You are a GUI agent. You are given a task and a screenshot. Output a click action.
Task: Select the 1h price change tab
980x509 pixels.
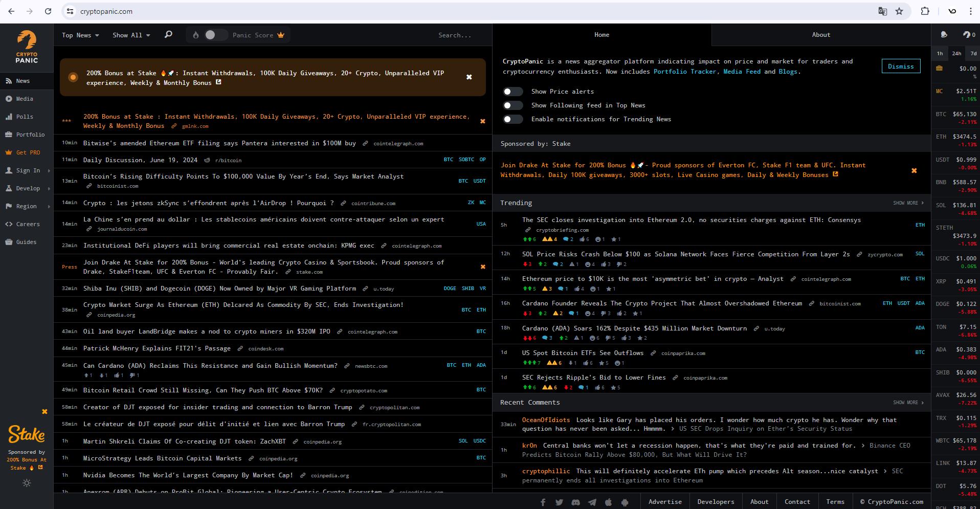pos(940,53)
